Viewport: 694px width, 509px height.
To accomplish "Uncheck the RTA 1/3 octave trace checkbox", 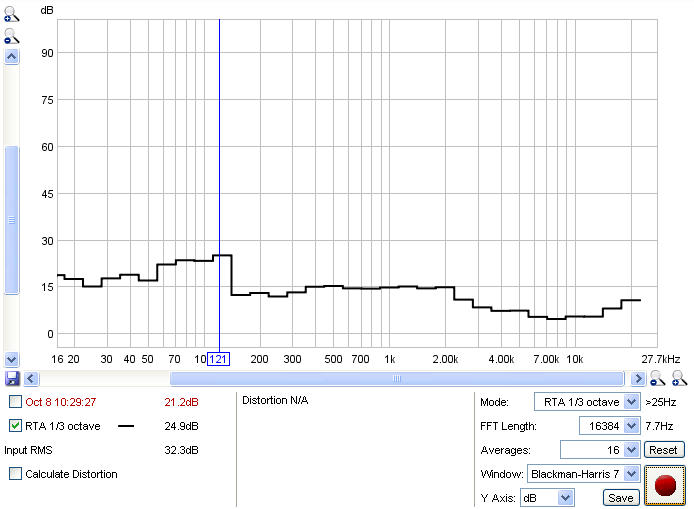I will pyautogui.click(x=15, y=426).
